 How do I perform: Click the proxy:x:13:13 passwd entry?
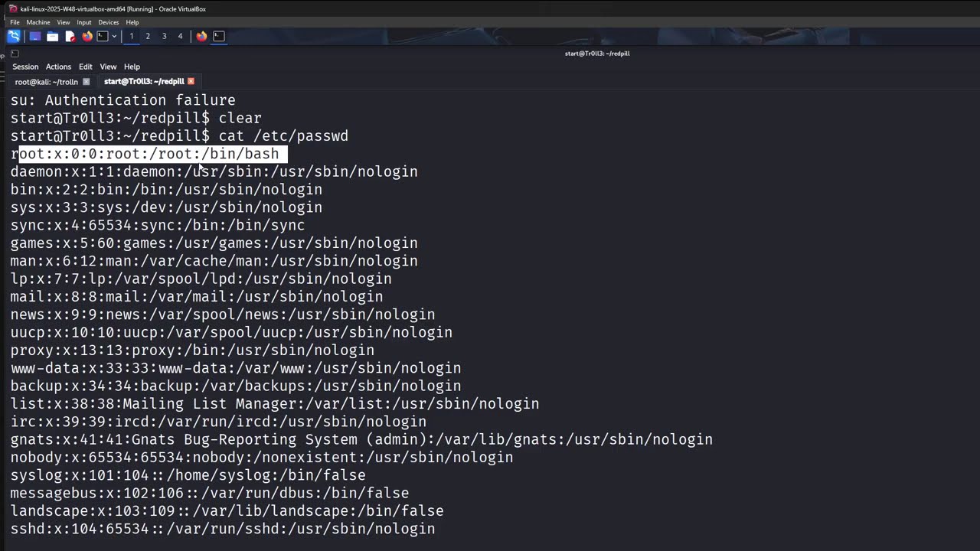pyautogui.click(x=192, y=350)
